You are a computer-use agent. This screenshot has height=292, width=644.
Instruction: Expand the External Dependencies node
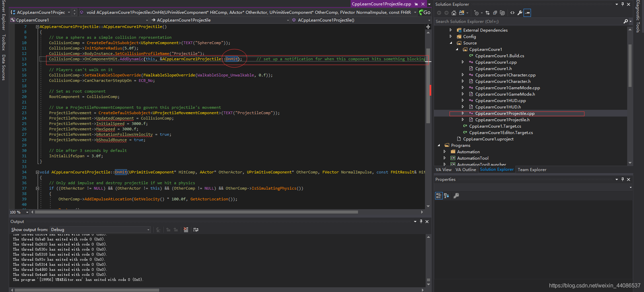click(x=451, y=30)
